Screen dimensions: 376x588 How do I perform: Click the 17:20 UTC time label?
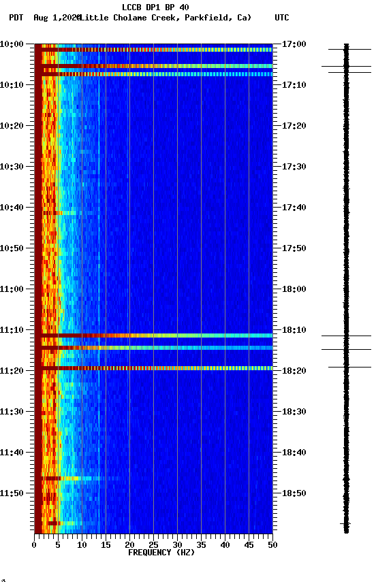click(x=294, y=126)
